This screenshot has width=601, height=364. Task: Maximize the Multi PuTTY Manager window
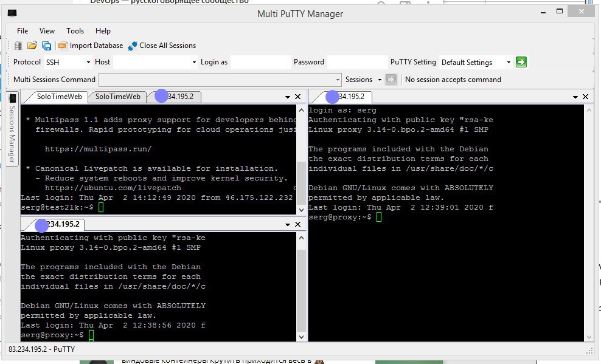click(560, 12)
